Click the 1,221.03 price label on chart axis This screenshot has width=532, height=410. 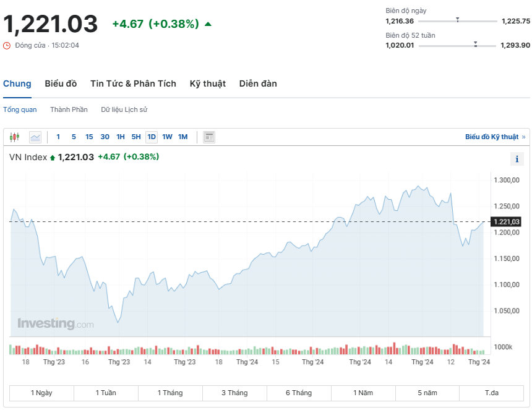[506, 221]
